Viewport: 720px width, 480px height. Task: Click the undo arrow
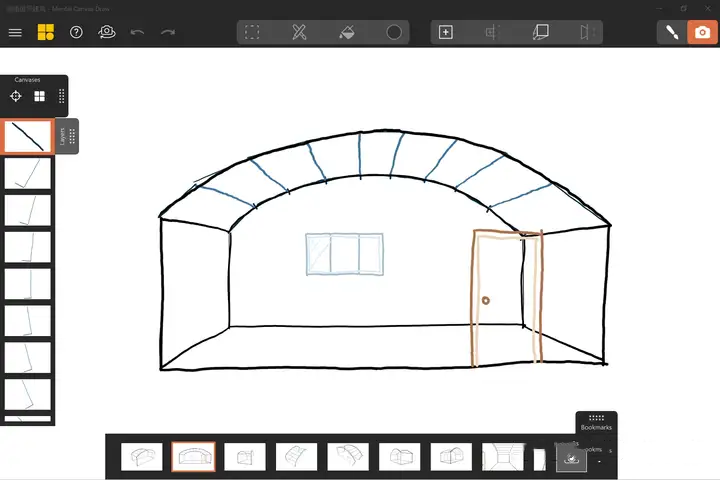click(137, 32)
